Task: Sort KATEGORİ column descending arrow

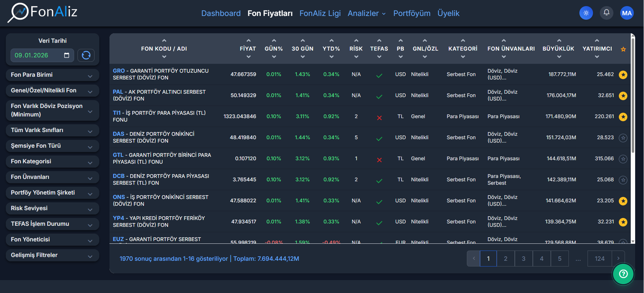Action: point(463,57)
